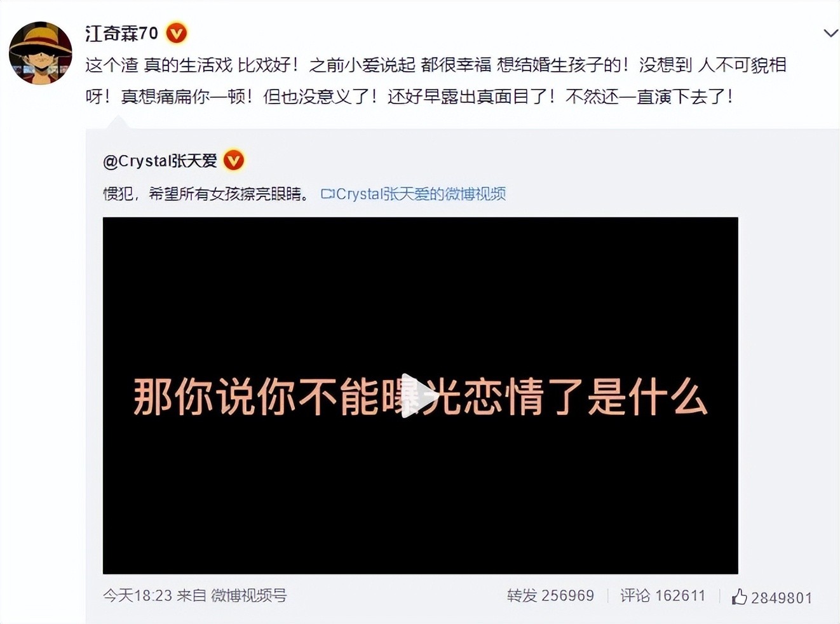The height and width of the screenshot is (624, 840).
Task: Open 评论 162611 comments
Action: [663, 596]
